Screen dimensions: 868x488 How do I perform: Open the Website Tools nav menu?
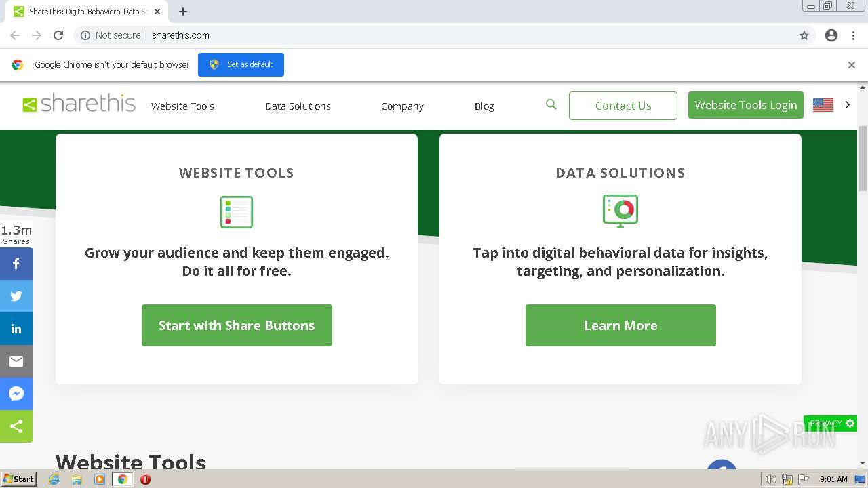[x=182, y=106]
